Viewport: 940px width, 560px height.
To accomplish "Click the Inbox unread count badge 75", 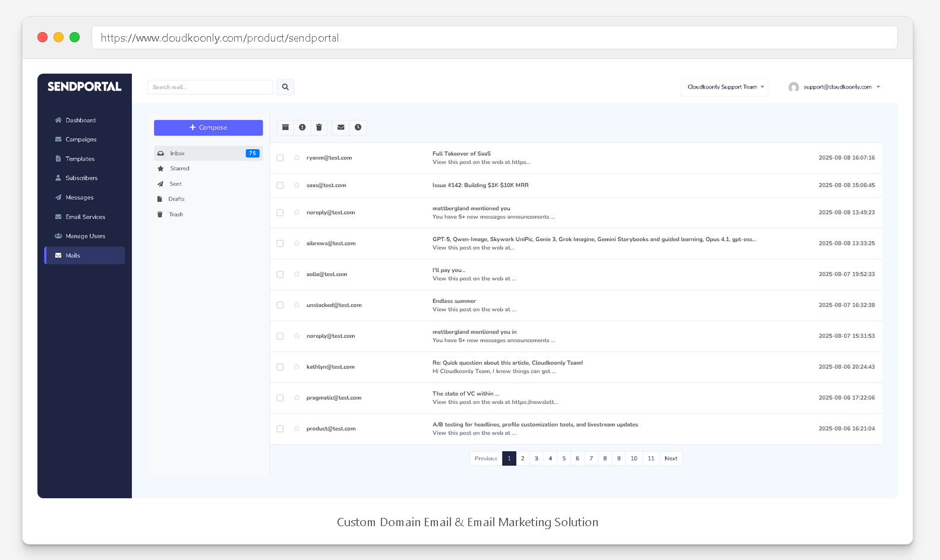I will (253, 153).
